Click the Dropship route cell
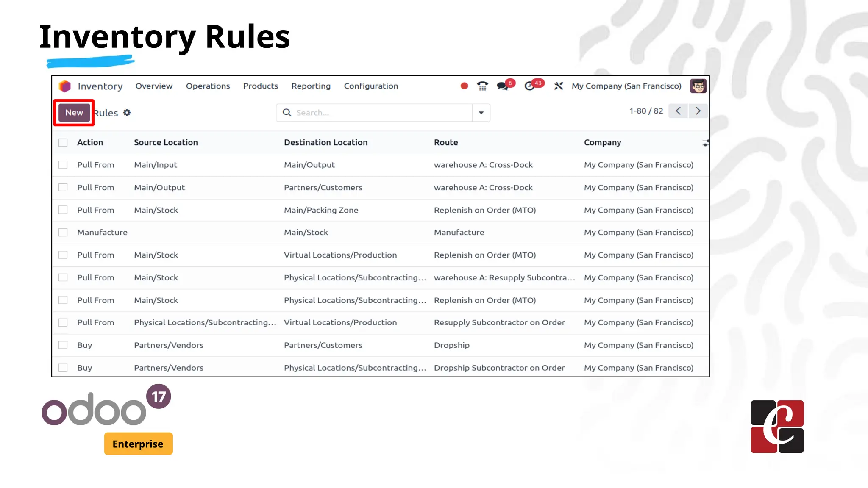This screenshot has height=488, width=868. click(x=452, y=345)
